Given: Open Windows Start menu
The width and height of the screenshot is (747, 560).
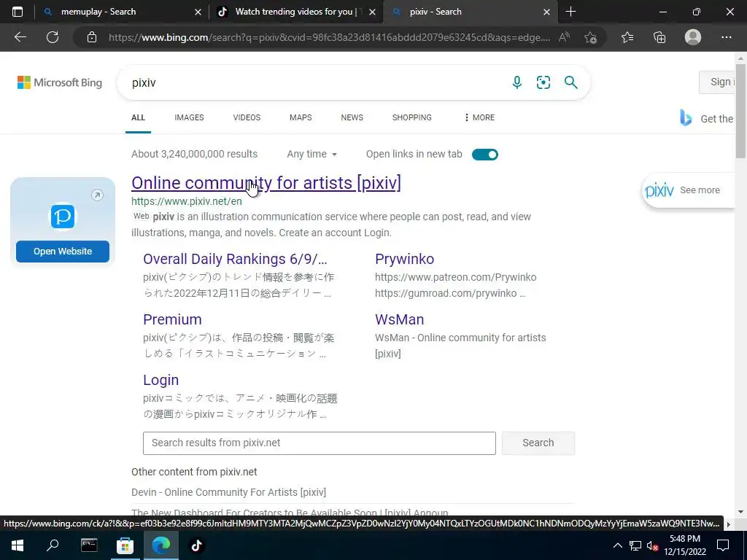Looking at the screenshot, I should pos(18,545).
